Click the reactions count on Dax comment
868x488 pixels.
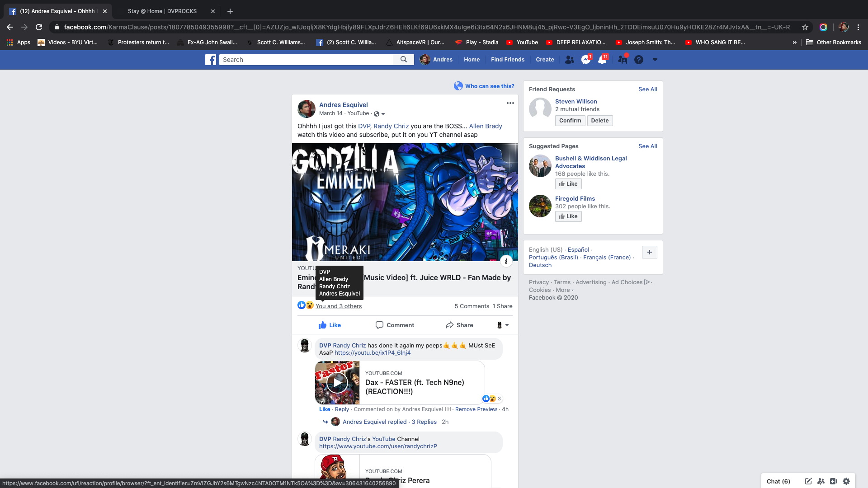point(492,399)
